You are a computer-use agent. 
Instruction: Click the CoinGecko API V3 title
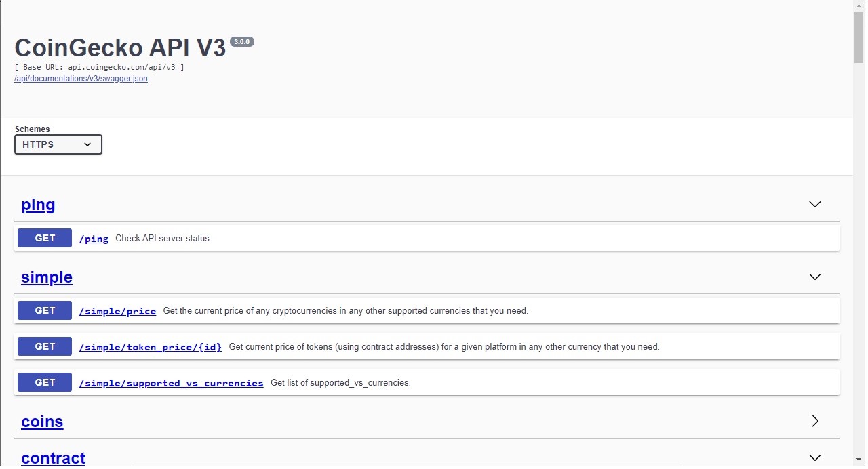[x=120, y=47]
